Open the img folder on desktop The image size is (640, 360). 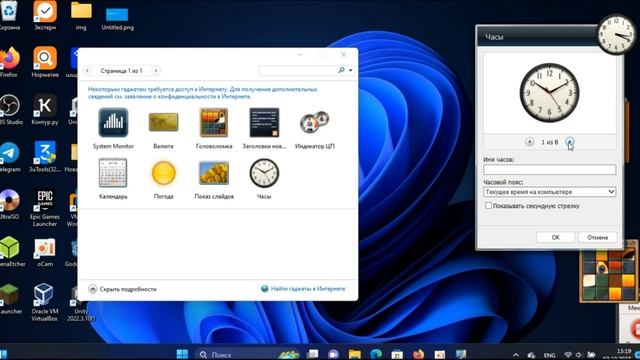click(x=81, y=16)
